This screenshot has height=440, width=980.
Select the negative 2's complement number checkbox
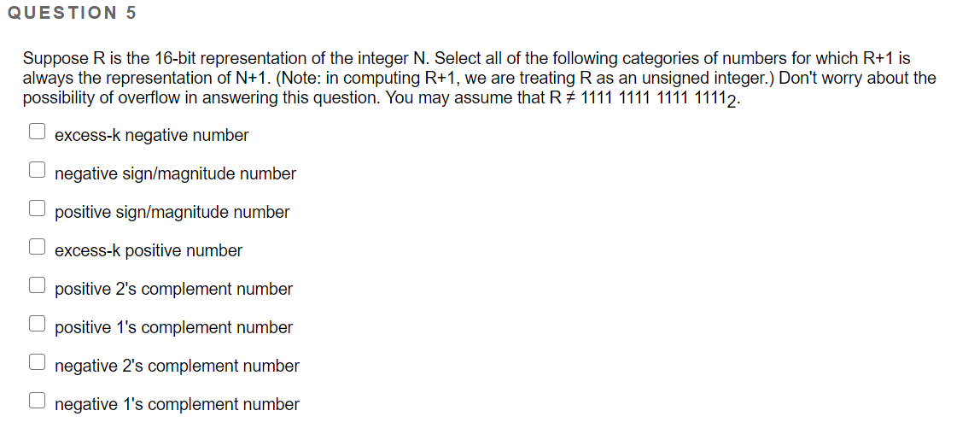[x=37, y=362]
